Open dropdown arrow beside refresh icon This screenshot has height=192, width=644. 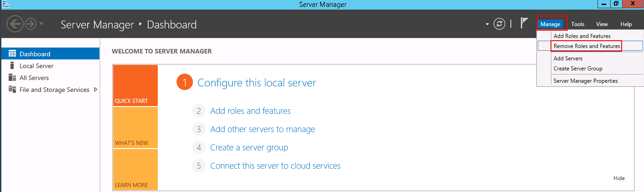487,24
